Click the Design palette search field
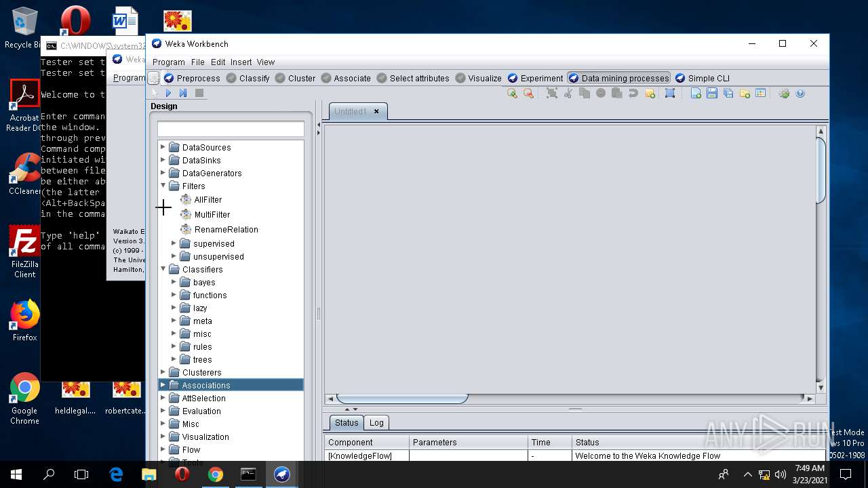Viewport: 868px width, 488px height. pyautogui.click(x=231, y=129)
